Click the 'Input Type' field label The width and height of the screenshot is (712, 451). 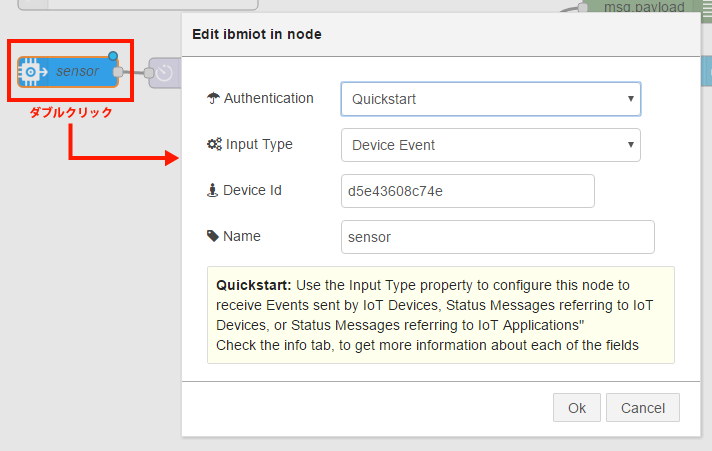259,144
